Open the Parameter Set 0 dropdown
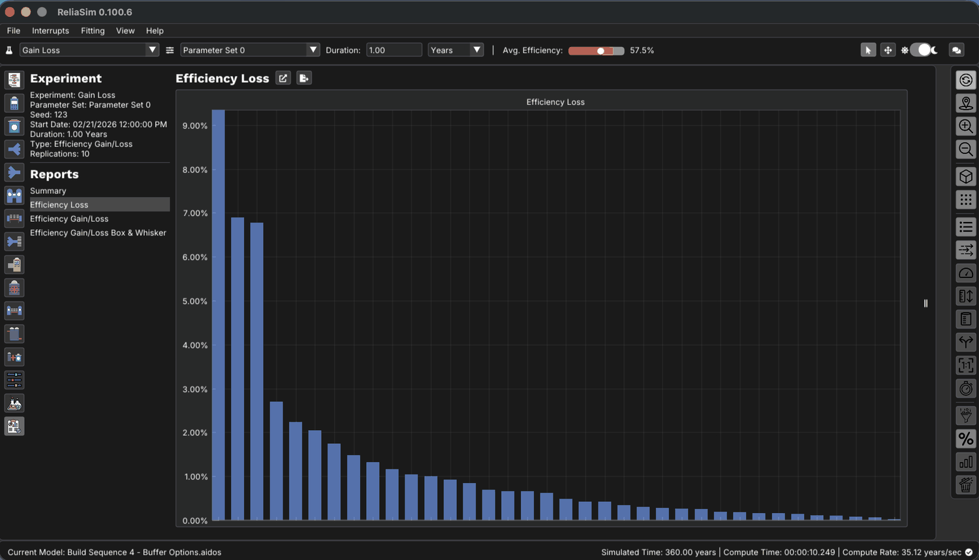Screen dimensions: 979x560 [250, 50]
